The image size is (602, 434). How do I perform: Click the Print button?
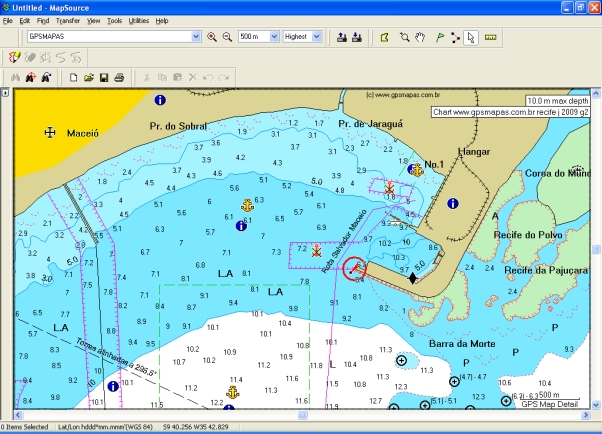(x=119, y=77)
